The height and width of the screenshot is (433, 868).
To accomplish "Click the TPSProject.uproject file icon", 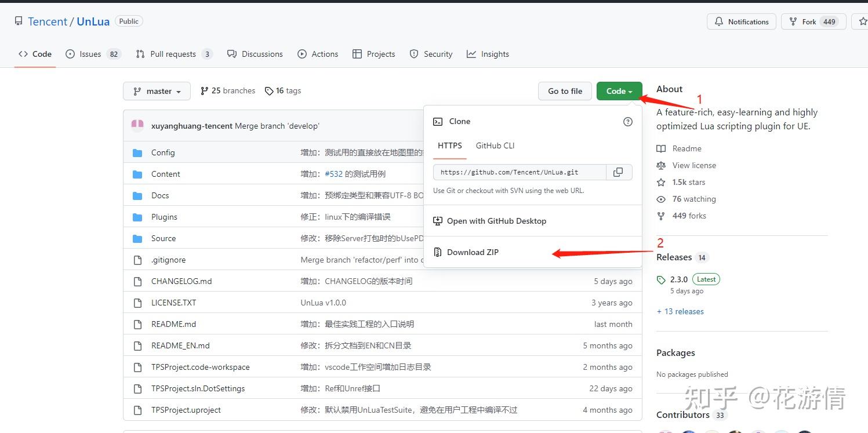I will 137,410.
